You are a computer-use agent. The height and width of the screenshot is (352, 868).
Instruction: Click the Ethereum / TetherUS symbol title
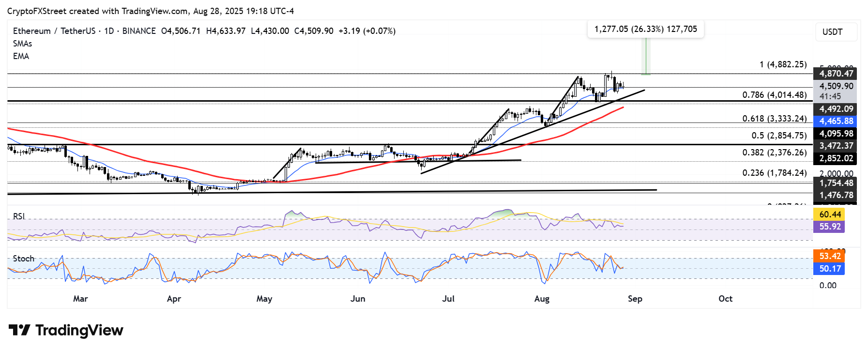56,31
